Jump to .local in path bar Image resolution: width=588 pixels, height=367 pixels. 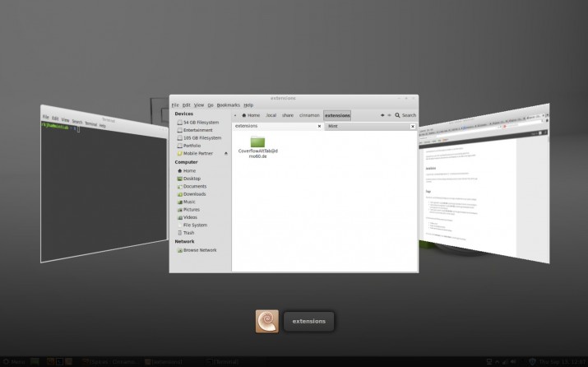[271, 115]
